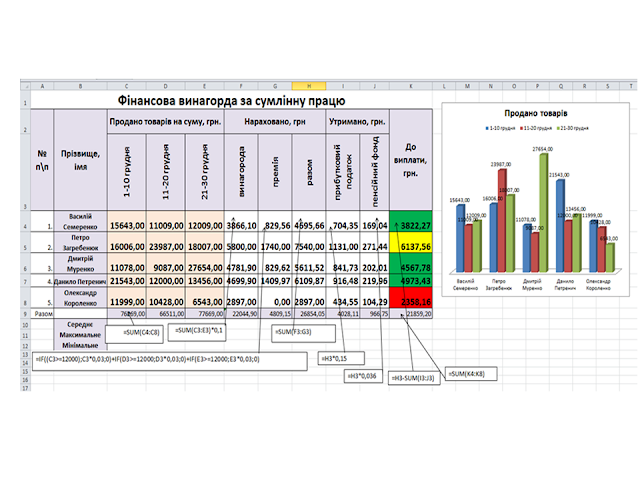Click the red '11-20 грудня' legend entry
This screenshot has height=480, width=640.
tap(536, 128)
